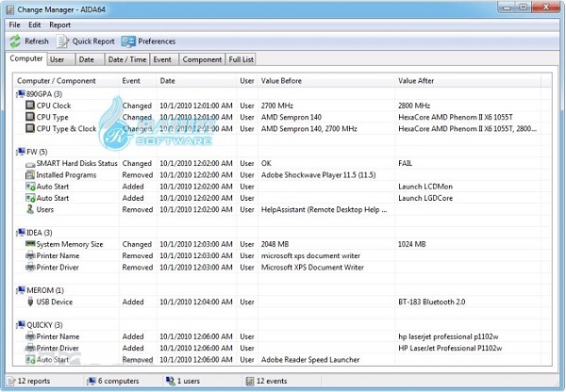Click the Preferences toolbar icon

[x=128, y=41]
